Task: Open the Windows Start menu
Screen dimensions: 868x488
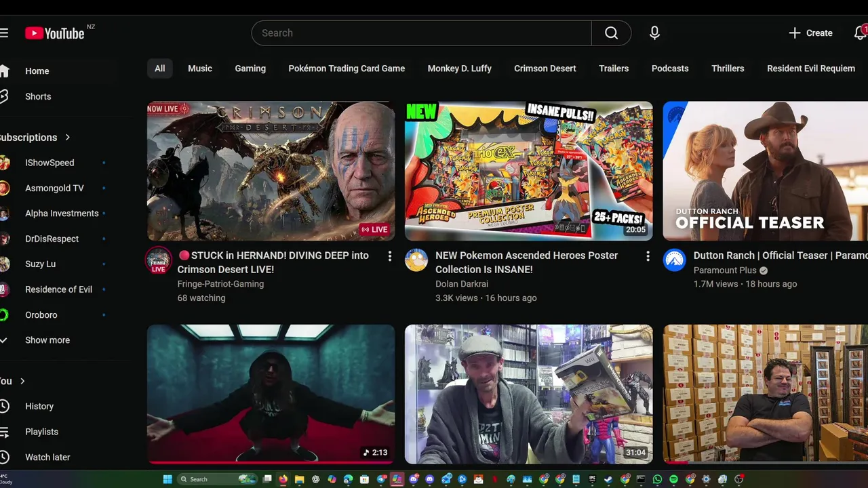Action: [x=167, y=479]
